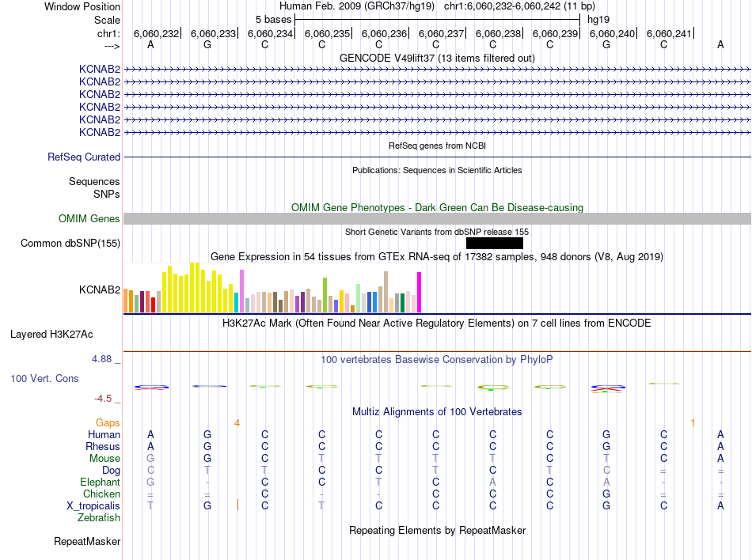Select the chr1: base position label
The width and height of the screenshot is (752, 560).
108,33
